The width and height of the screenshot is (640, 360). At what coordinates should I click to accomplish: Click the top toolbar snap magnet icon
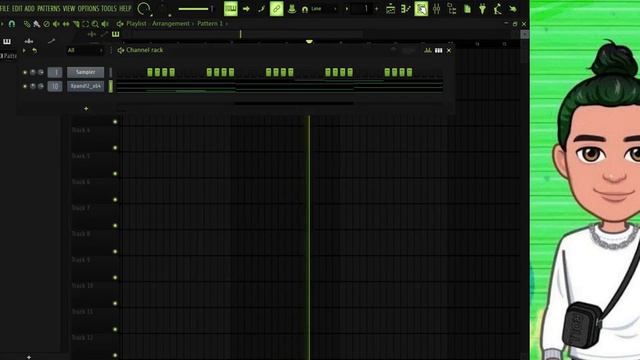coord(304,9)
